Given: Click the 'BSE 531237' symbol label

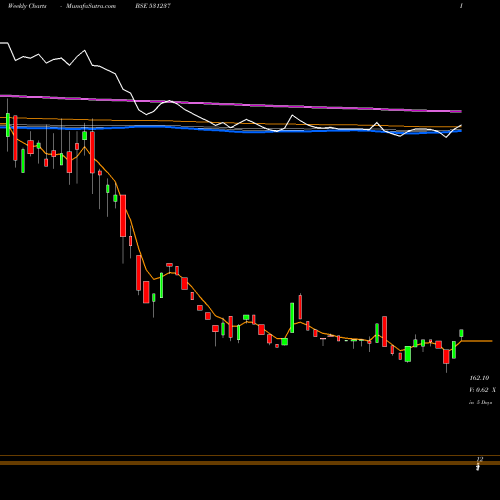Looking at the screenshot, I should click(153, 6).
